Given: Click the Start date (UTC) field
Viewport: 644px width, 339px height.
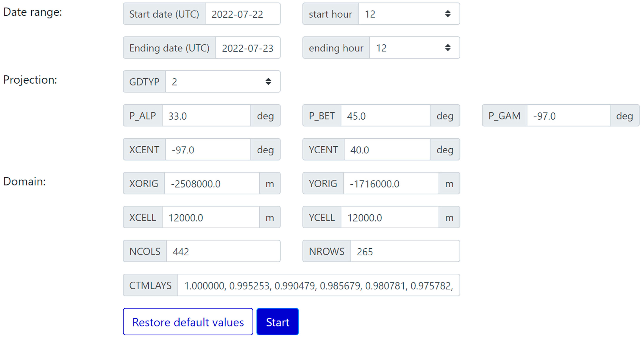Looking at the screenshot, I should click(242, 14).
